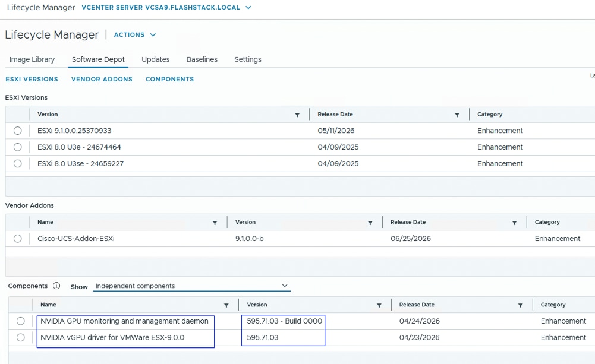Expand the ACTIONS dropdown menu
The height and width of the screenshot is (364, 595).
pos(135,35)
